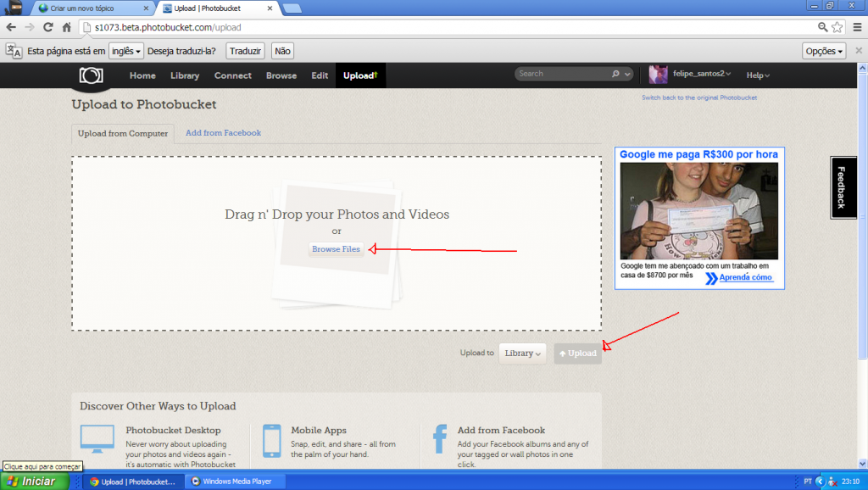Click the Google me paga ad headline
The height and width of the screenshot is (490, 868).
pyautogui.click(x=698, y=154)
